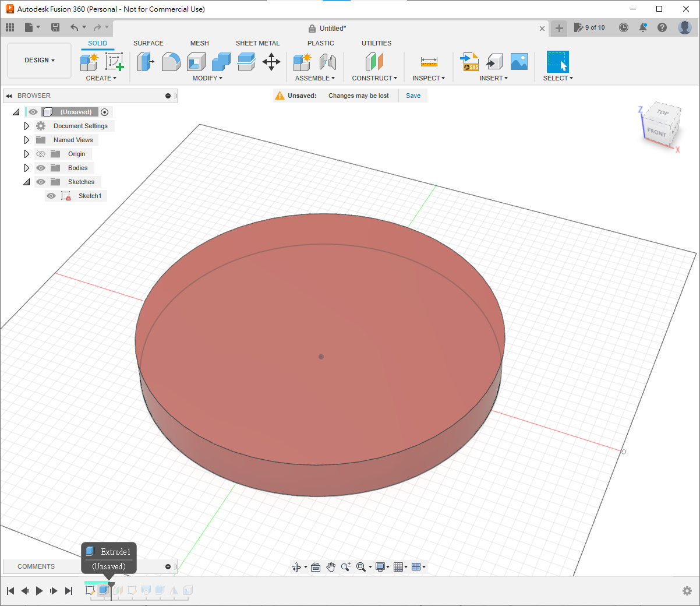The height and width of the screenshot is (606, 700).
Task: Click the Extrude1 feature in timeline
Action: [x=104, y=590]
